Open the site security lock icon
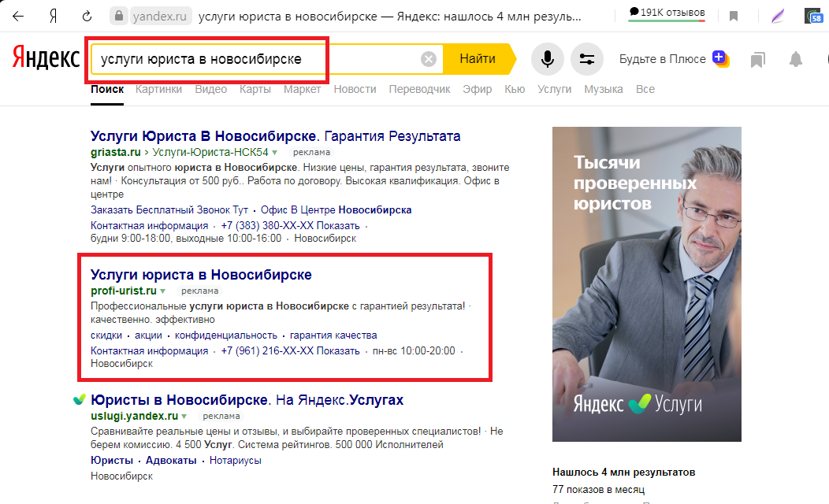Viewport: 829px width, 504px height. [x=119, y=16]
